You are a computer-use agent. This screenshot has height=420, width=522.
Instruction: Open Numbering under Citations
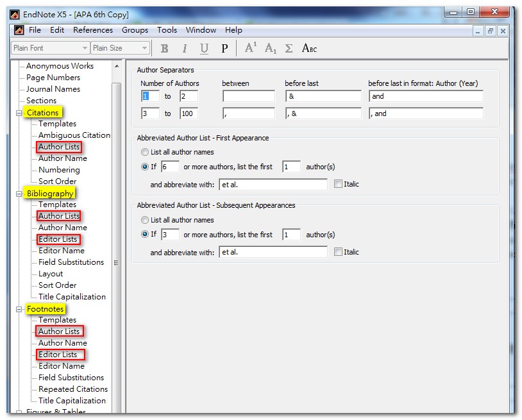59,170
